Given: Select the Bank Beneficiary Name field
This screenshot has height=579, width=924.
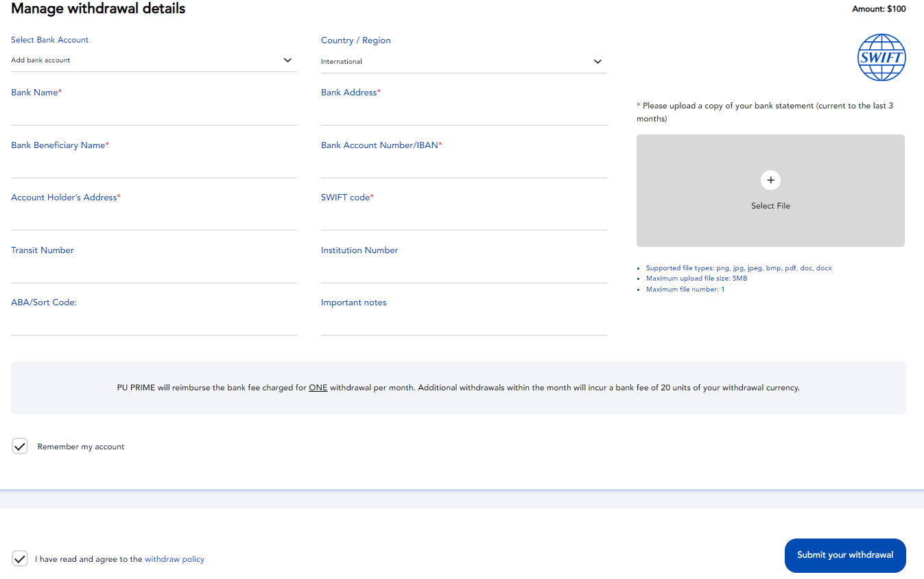Looking at the screenshot, I should (x=154, y=165).
